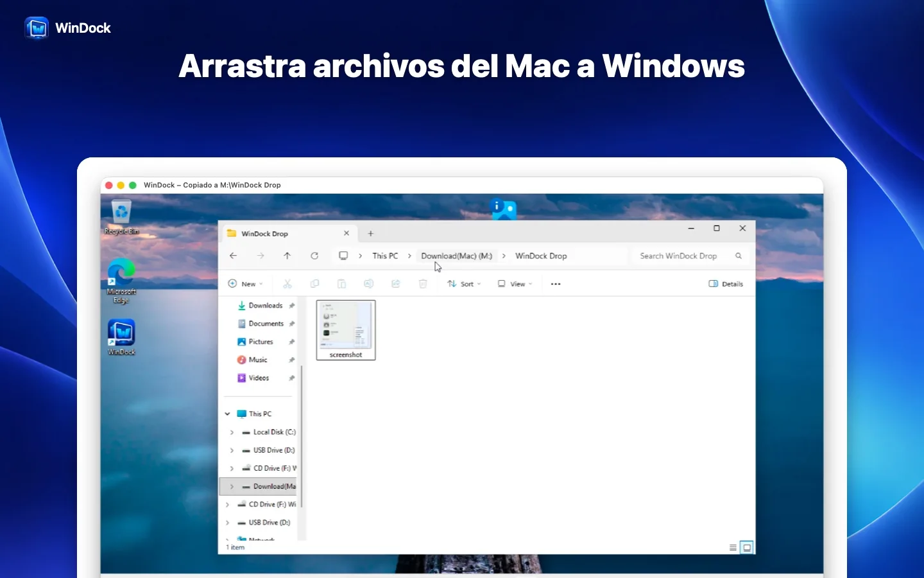This screenshot has height=578, width=924.
Task: Open Downloads in quick access sidebar
Action: point(265,306)
